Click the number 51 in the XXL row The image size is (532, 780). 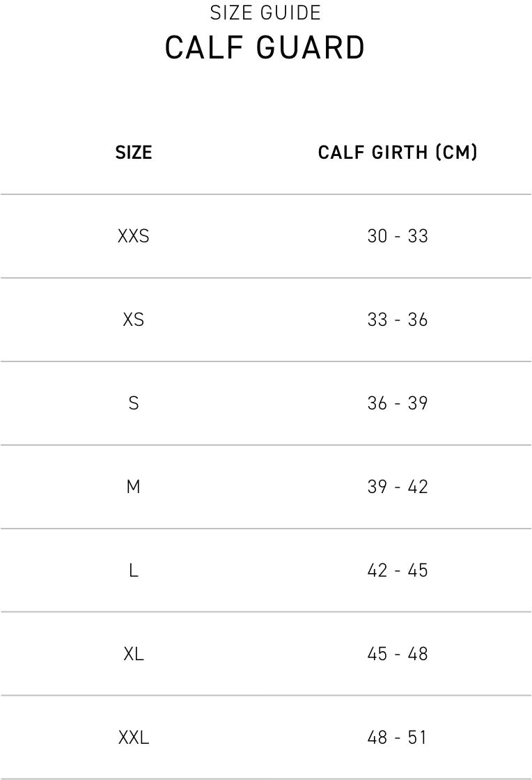(418, 738)
